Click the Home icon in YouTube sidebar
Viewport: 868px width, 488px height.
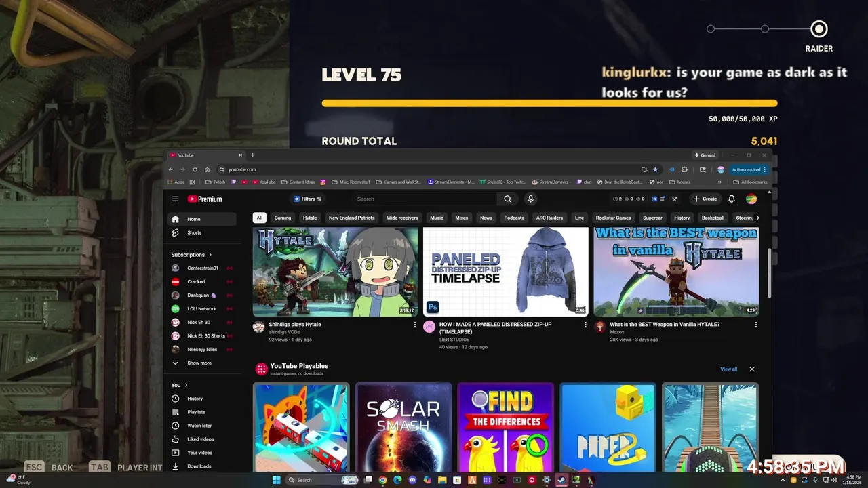pos(175,219)
